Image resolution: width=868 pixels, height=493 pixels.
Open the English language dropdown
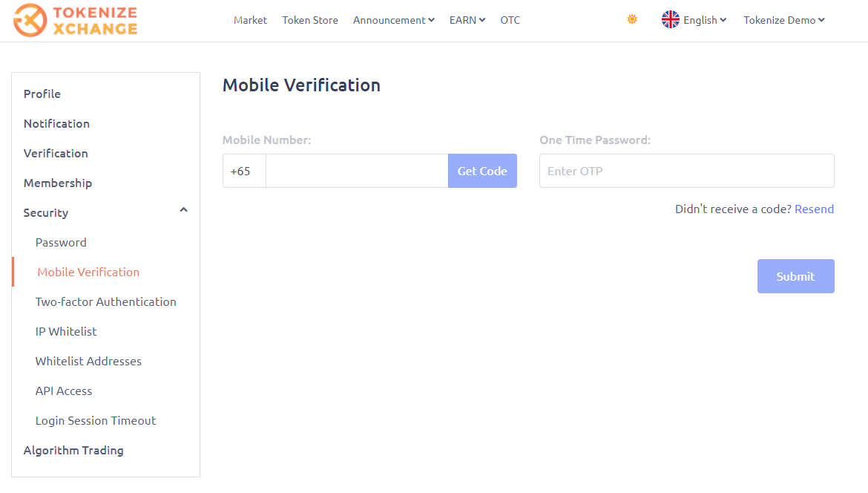tap(705, 20)
